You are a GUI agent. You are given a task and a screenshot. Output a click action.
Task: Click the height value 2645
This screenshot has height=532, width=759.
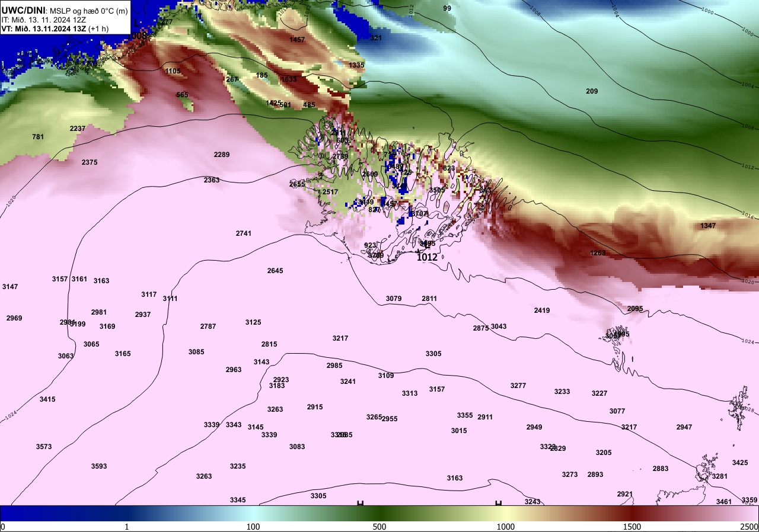coord(275,271)
